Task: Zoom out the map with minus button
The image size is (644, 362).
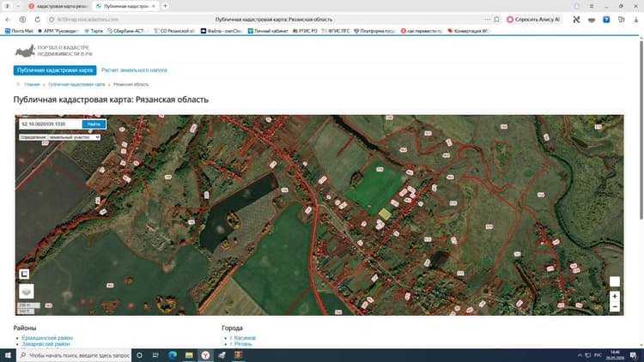Action: point(615,306)
